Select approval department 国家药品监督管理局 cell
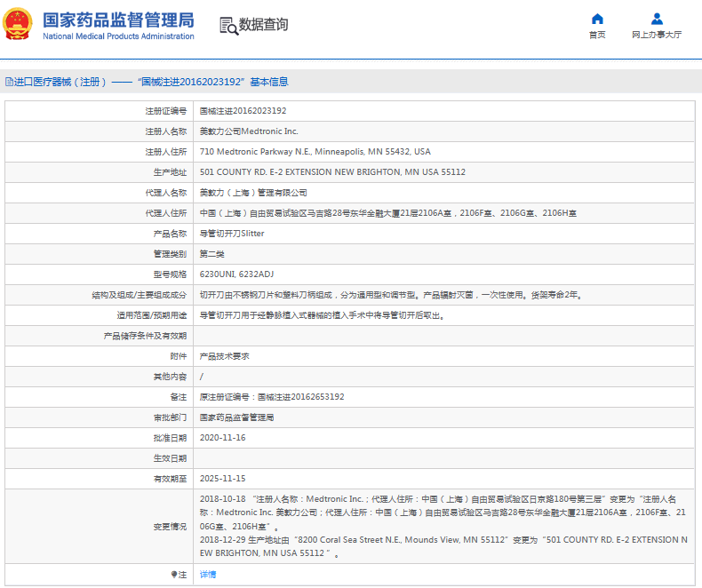This screenshot has height=588, width=702. pyautogui.click(x=237, y=417)
